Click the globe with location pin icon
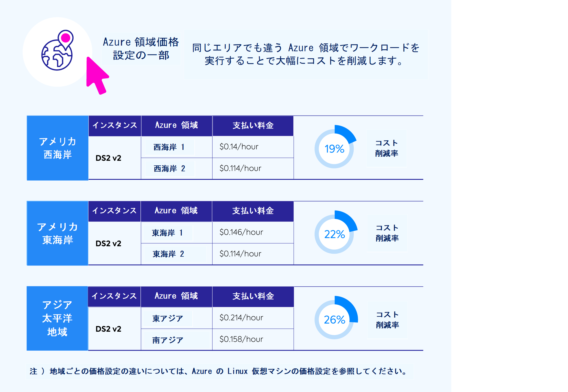Viewport: 568px width, 392px height. [57, 50]
